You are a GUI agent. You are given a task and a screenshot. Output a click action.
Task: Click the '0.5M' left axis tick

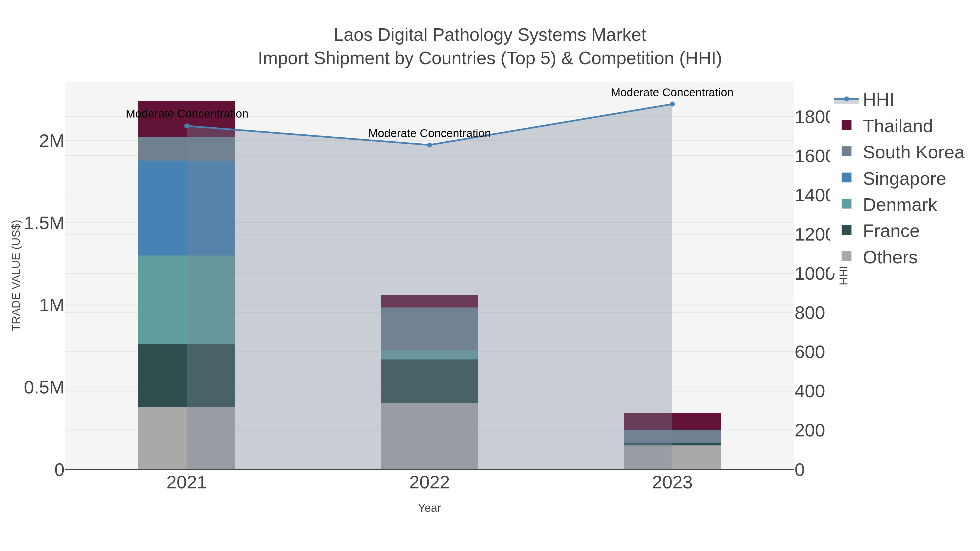pos(44,387)
